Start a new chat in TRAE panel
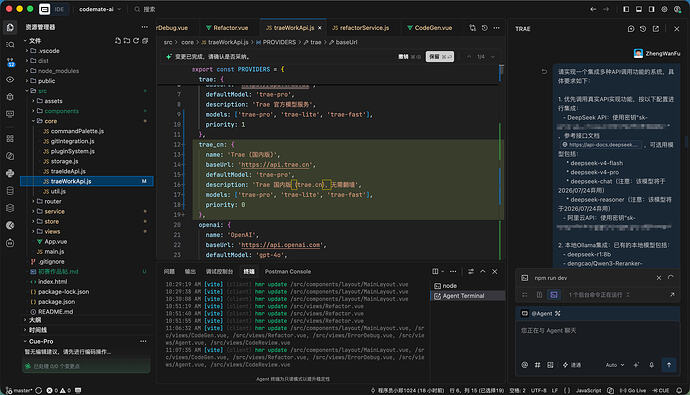Image resolution: width=690 pixels, height=395 pixels. coord(631,29)
